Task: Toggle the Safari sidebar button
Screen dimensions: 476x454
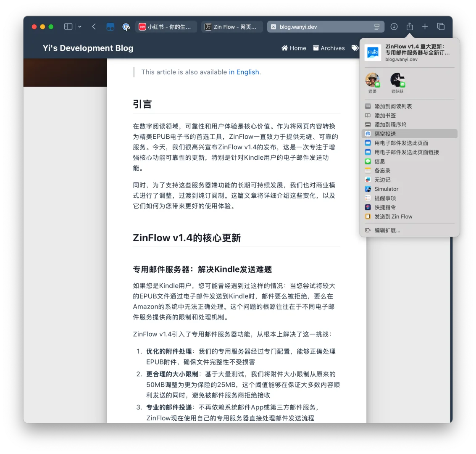Action: pyautogui.click(x=68, y=27)
